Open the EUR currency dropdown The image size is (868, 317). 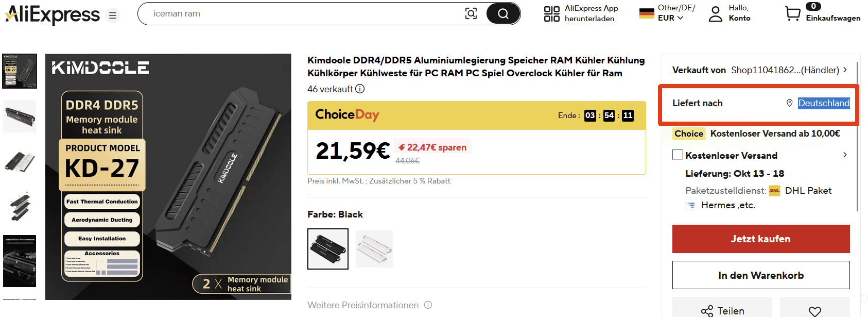pos(670,18)
